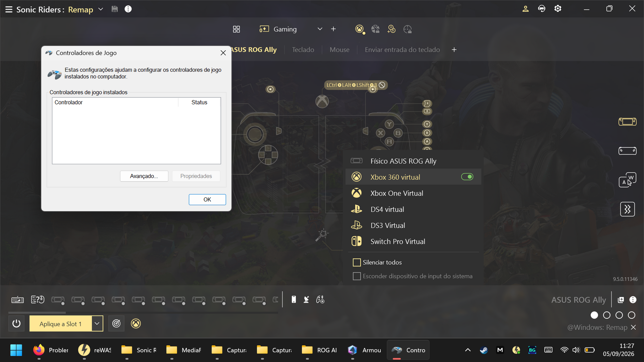Viewport: 644px width, 362px height.
Task: Open the device group icon beside ASUS ROG Ally
Action: coord(621,300)
